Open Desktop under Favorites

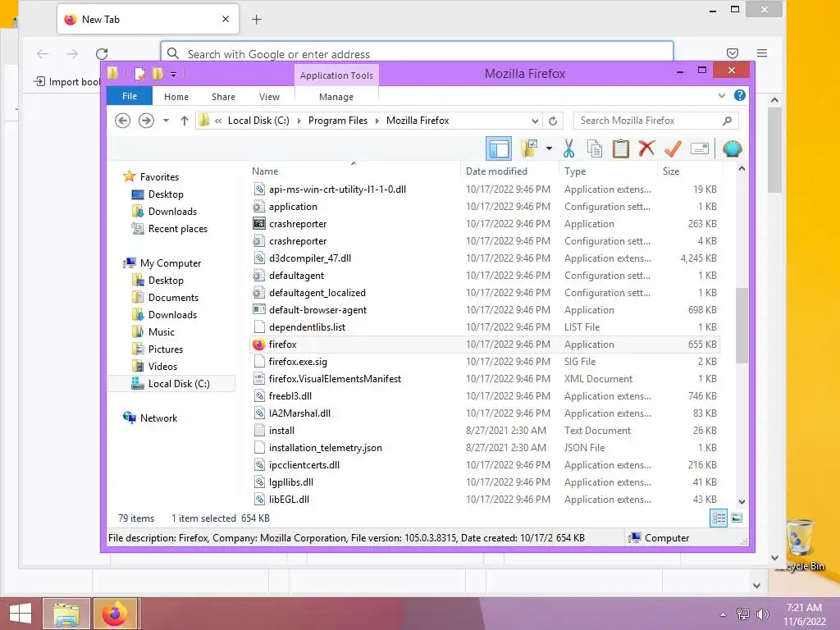[x=166, y=194]
